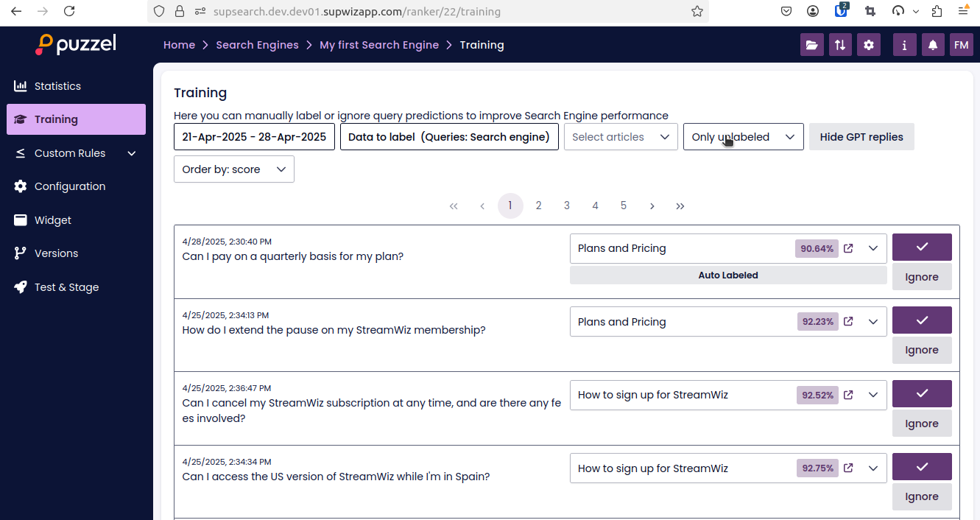
Task: Go to Statistics in sidebar
Action: click(57, 86)
